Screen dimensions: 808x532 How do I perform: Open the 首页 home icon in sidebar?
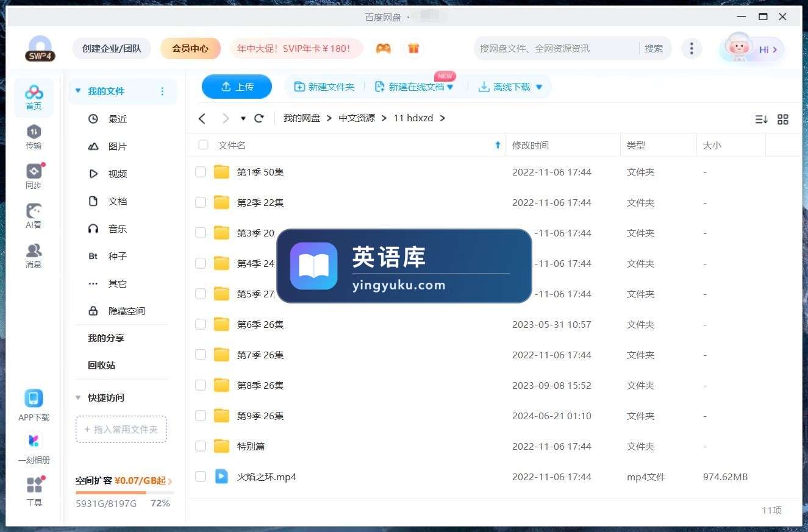[34, 98]
